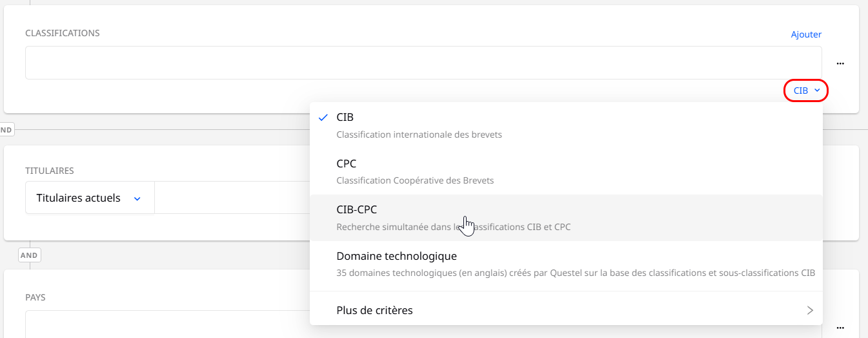Open the Plus de critères submenu
The height and width of the screenshot is (338, 868).
[374, 310]
